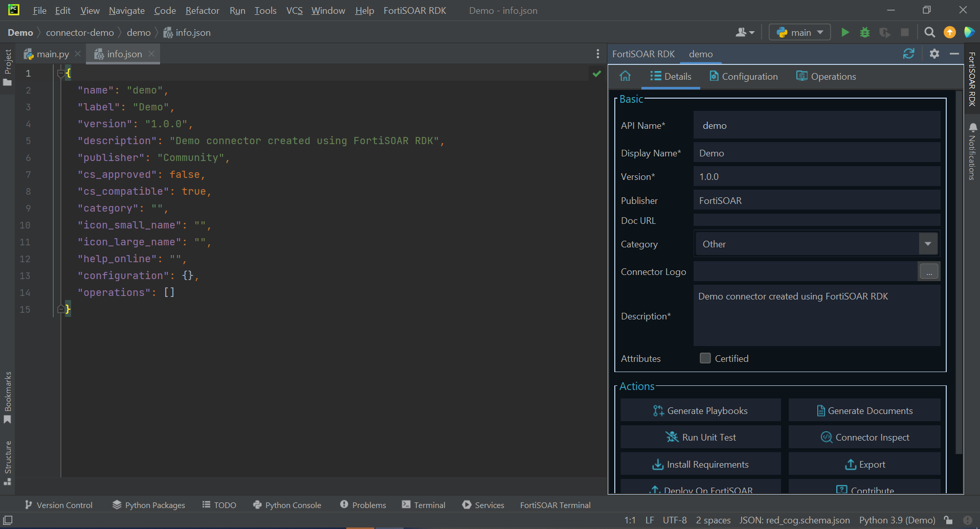Enable the Certified checkbox
The width and height of the screenshot is (980, 529).
click(705, 358)
